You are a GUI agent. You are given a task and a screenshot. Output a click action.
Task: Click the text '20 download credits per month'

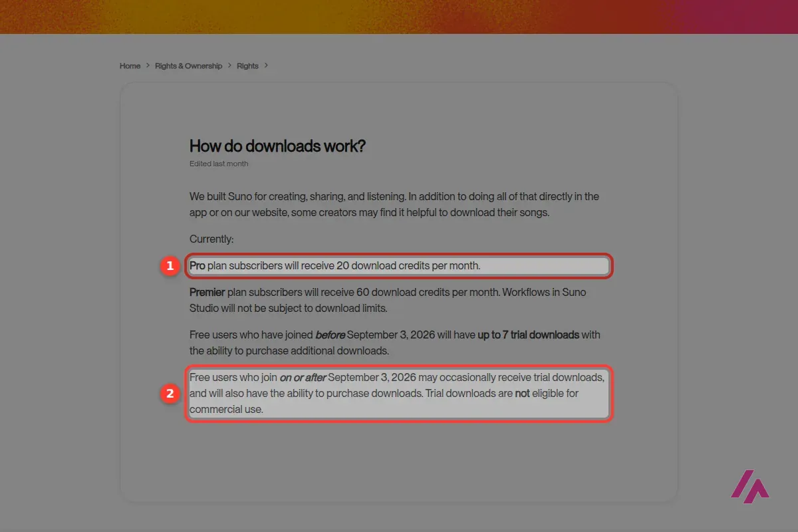(x=407, y=266)
